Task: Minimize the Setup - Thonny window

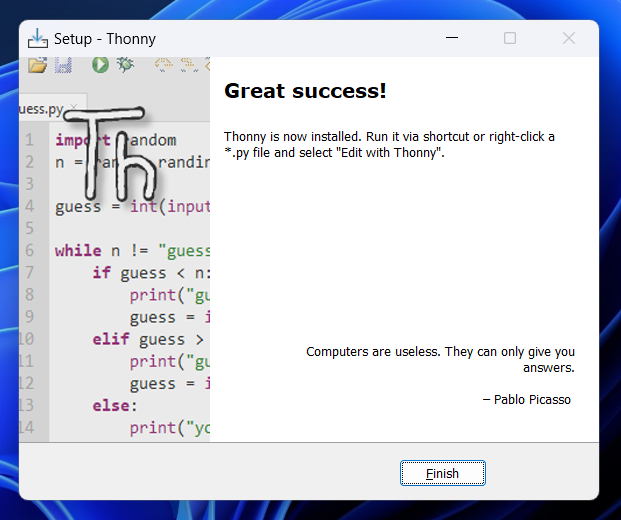Action: pyautogui.click(x=452, y=38)
